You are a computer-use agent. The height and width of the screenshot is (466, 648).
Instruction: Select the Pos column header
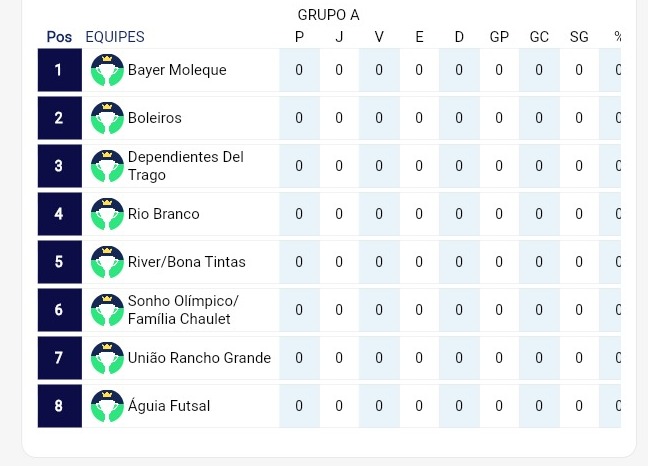(59, 37)
